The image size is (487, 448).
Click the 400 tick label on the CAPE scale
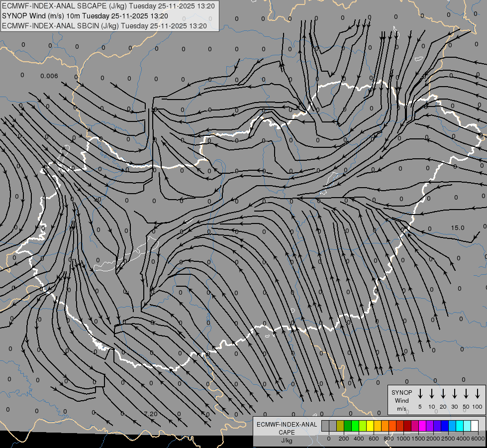click(359, 439)
